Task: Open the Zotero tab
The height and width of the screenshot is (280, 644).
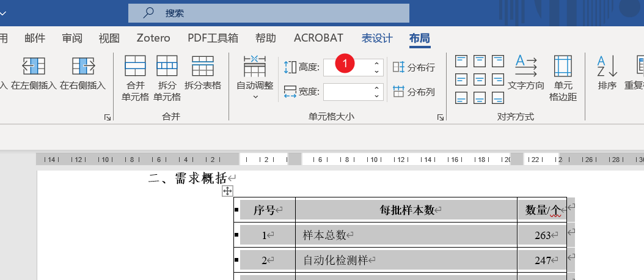Action: 153,38
